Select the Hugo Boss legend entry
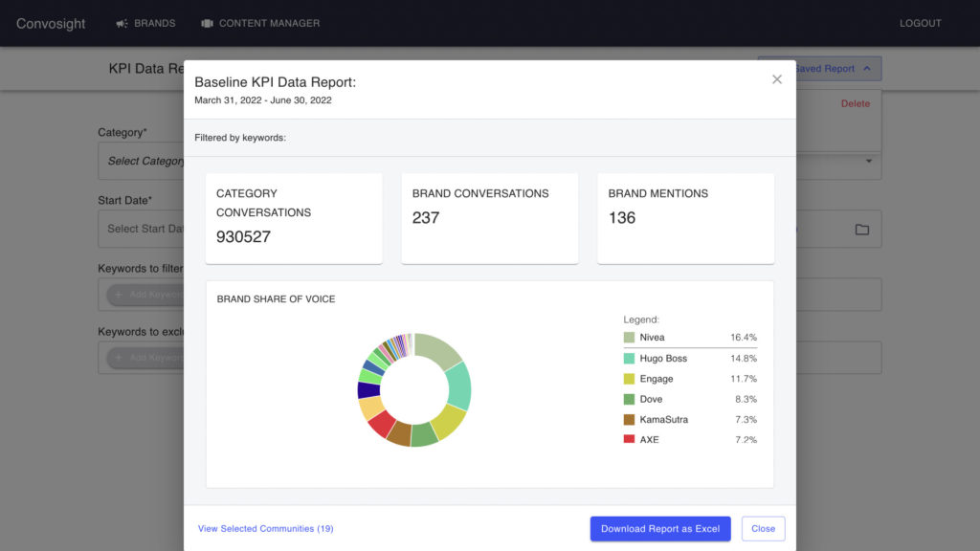This screenshot has height=551, width=980. click(x=663, y=359)
